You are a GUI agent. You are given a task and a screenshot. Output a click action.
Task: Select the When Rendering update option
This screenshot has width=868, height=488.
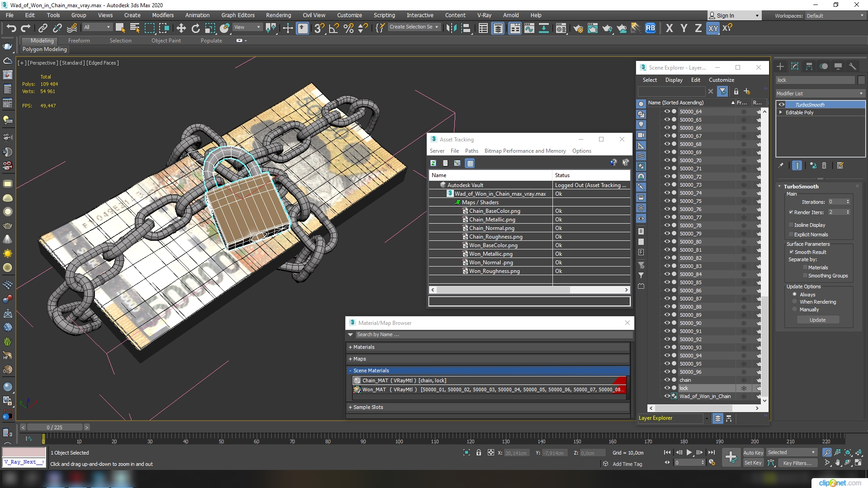pos(795,301)
